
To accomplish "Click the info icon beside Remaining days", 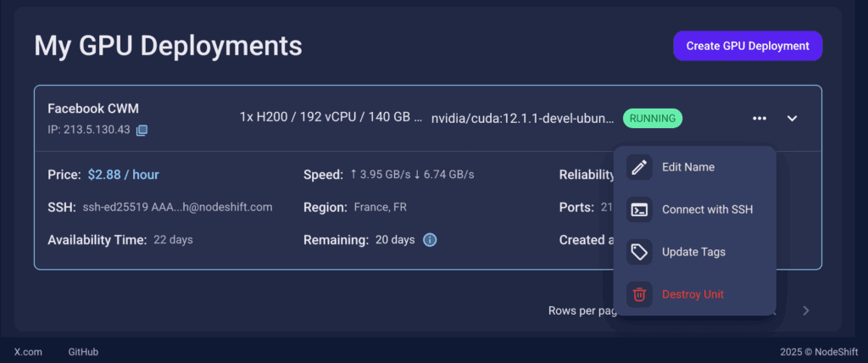I will 430,240.
